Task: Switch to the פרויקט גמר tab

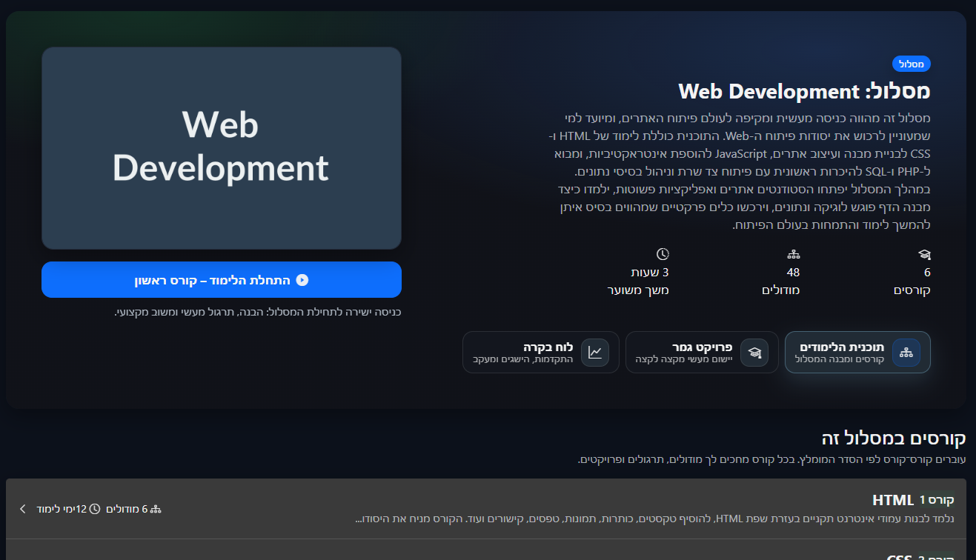Action: [702, 352]
